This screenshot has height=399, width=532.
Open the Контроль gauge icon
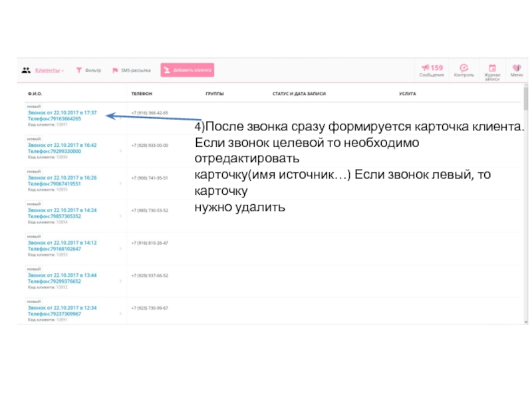(464, 68)
